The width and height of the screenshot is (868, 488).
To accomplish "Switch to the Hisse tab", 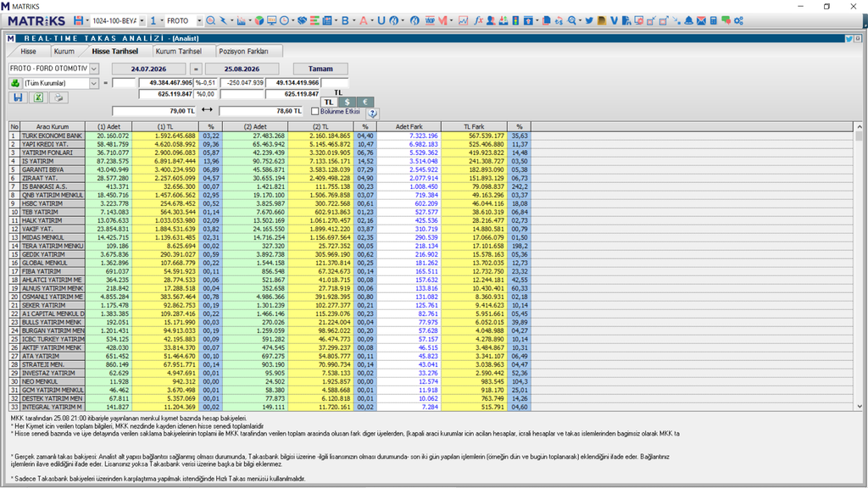I will pyautogui.click(x=28, y=51).
